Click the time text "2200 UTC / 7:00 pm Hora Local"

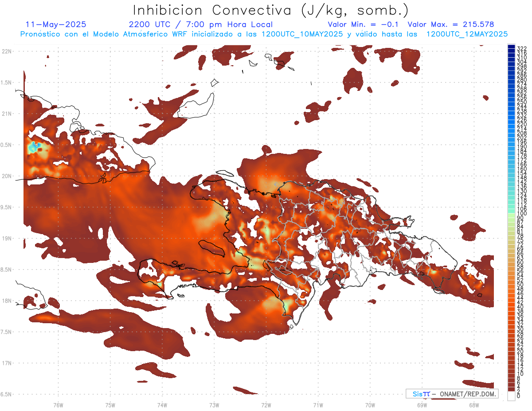coord(200,25)
